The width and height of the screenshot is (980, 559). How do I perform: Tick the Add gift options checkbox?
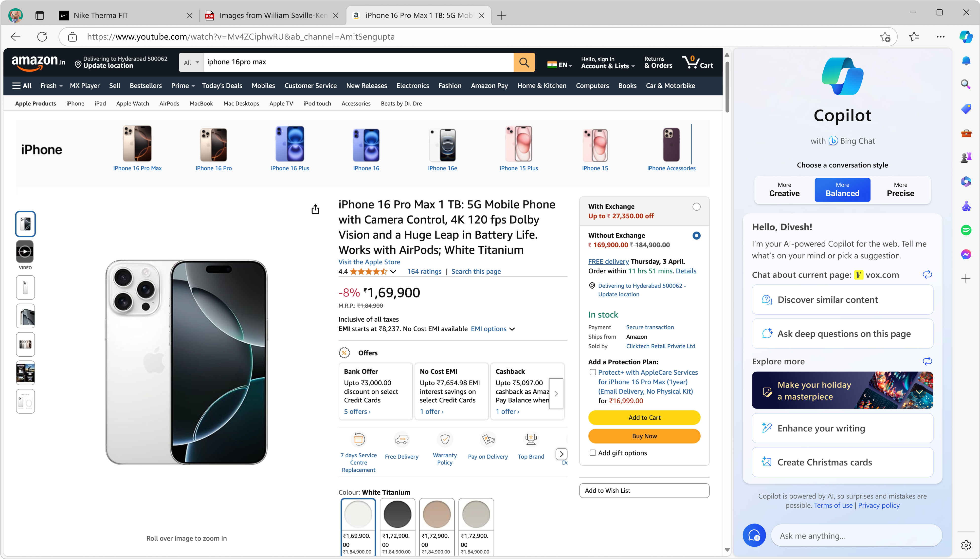(593, 453)
